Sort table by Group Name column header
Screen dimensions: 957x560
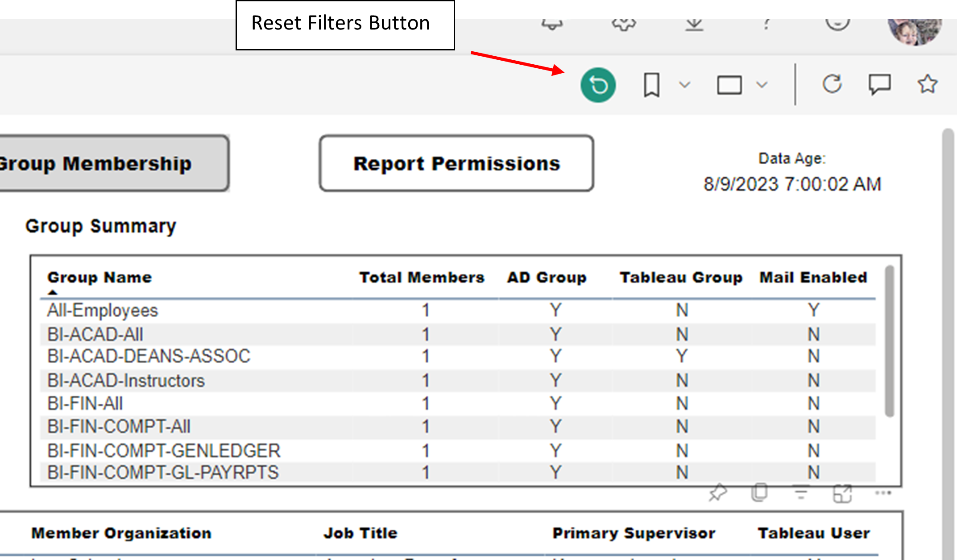click(99, 278)
